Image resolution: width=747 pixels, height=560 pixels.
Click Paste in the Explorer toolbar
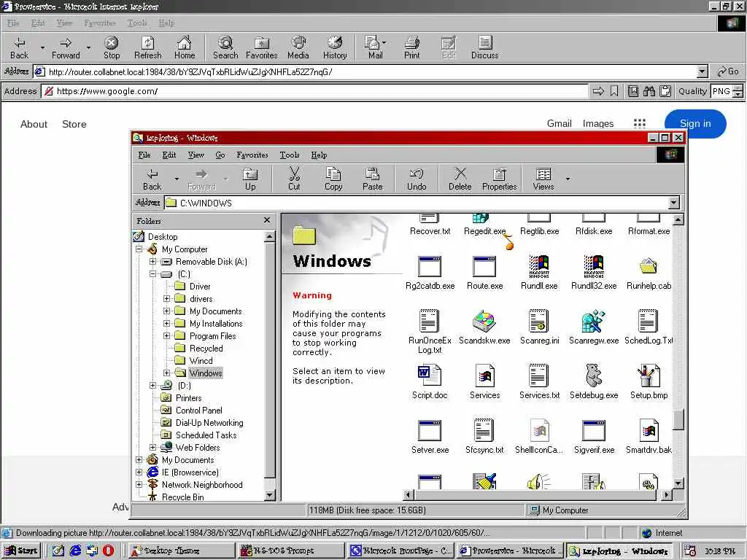tap(372, 179)
